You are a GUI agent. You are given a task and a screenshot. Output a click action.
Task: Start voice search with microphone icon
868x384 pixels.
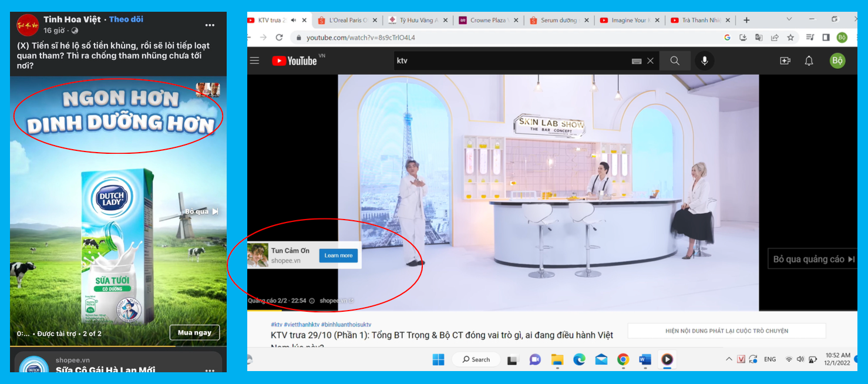pyautogui.click(x=704, y=60)
